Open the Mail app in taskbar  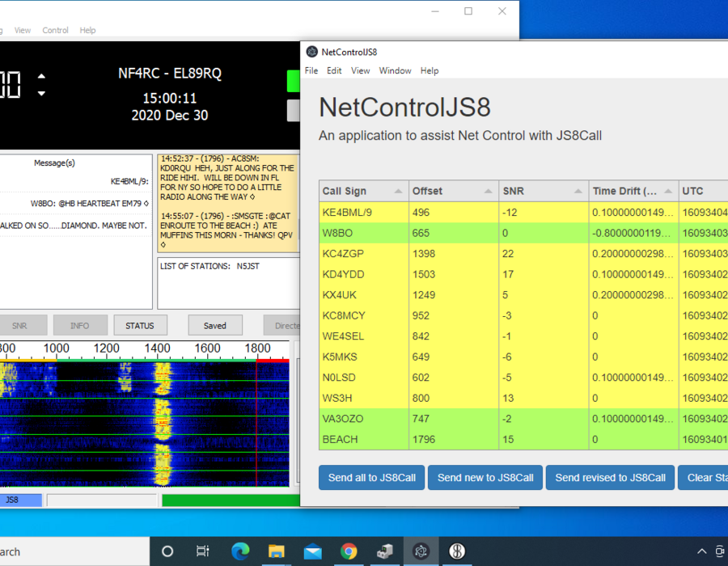coord(312,551)
